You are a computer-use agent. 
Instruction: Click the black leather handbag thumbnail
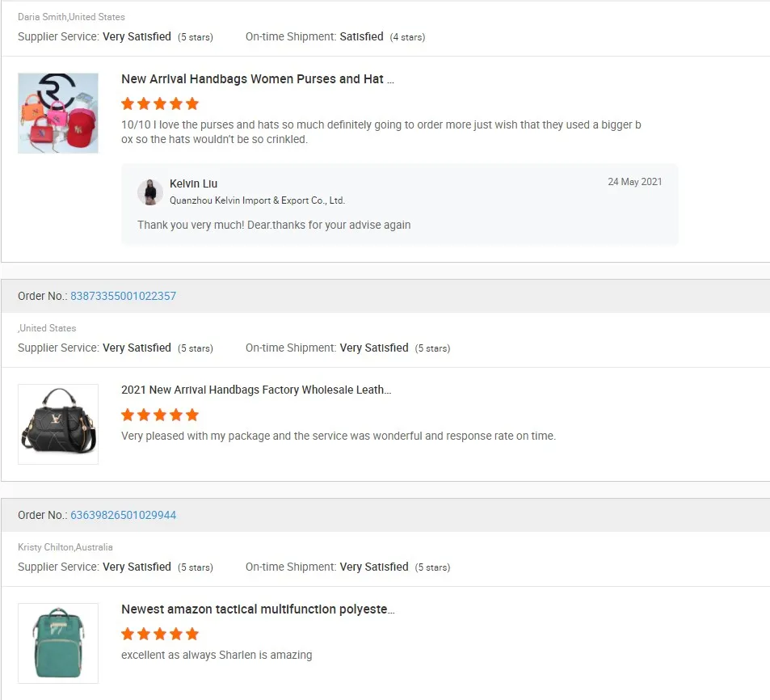tap(58, 424)
